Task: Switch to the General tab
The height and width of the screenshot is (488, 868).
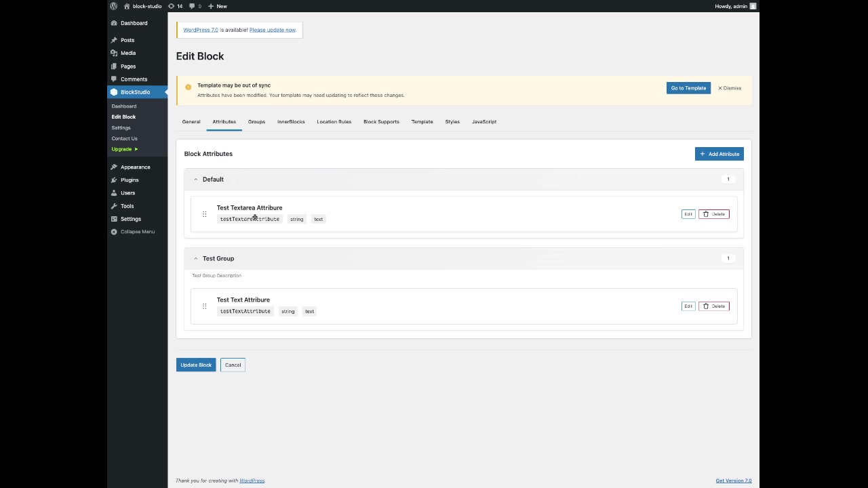Action: [x=191, y=122]
